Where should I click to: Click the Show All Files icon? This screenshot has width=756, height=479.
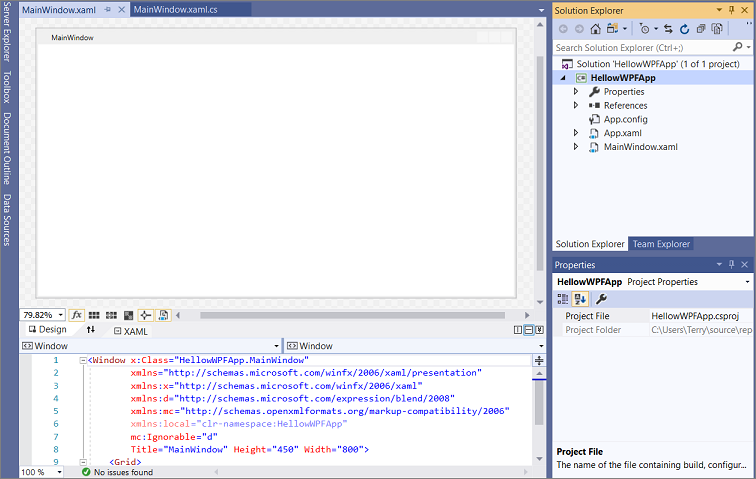point(716,29)
